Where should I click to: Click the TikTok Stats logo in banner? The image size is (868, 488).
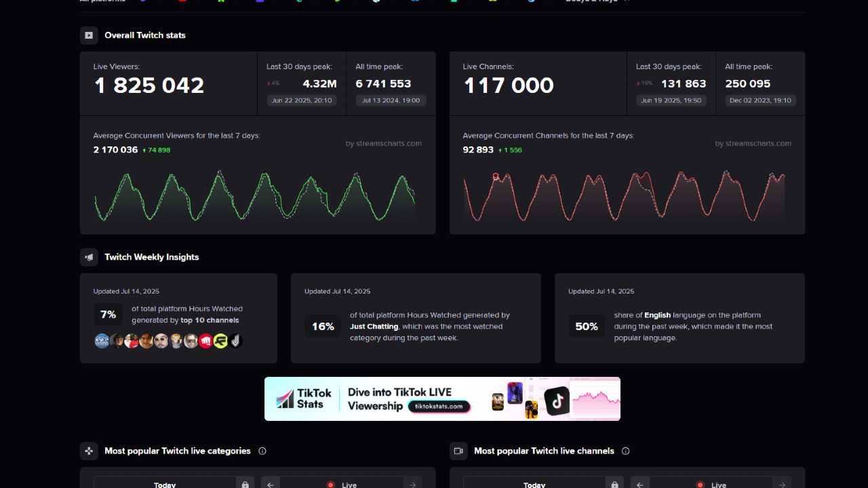pos(304,399)
